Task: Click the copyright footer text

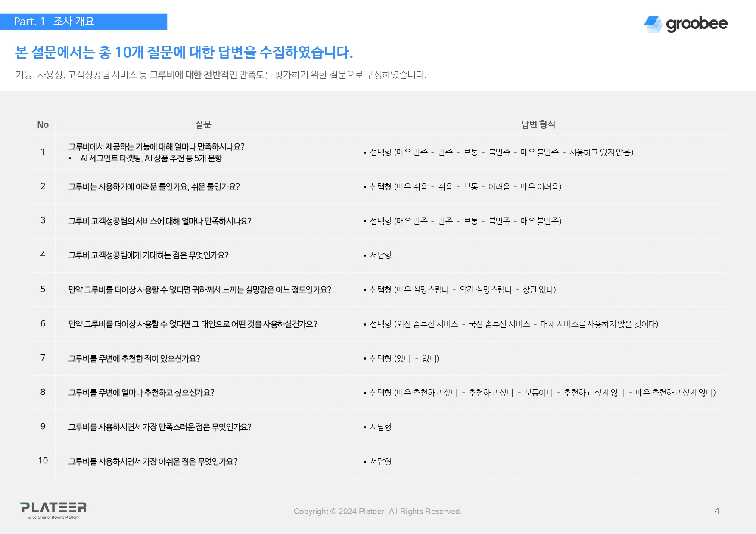Action: [x=378, y=512]
